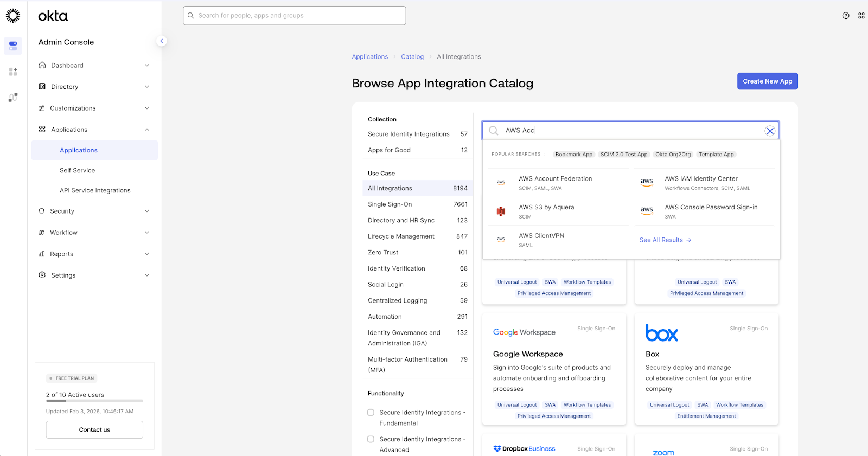Collapse the sidebar using arrow button
Image resolution: width=868 pixels, height=456 pixels.
click(161, 41)
